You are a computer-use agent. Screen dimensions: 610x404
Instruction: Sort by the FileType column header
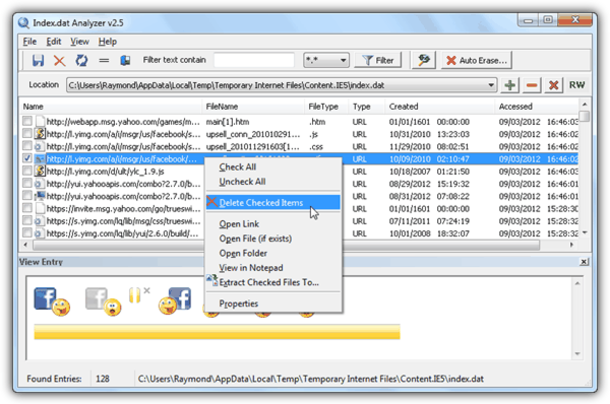click(326, 106)
